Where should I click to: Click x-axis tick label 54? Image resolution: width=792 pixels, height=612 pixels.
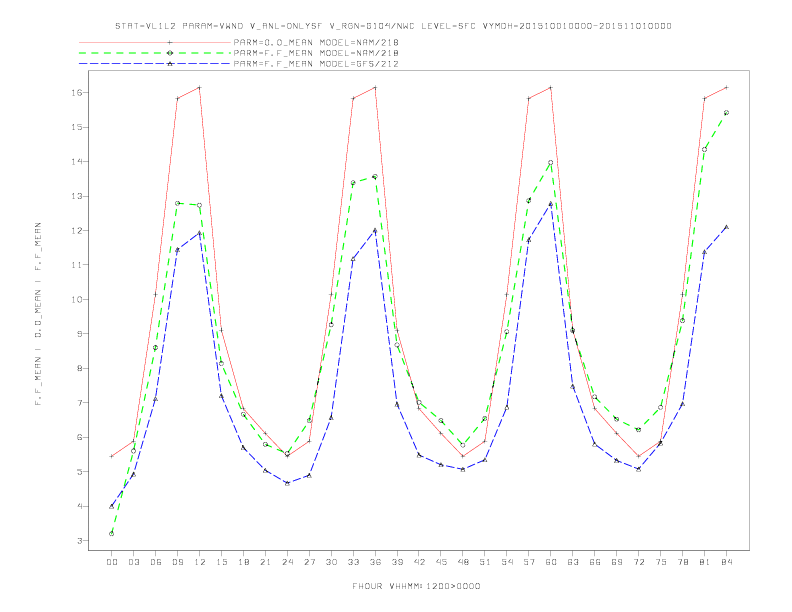click(507, 562)
